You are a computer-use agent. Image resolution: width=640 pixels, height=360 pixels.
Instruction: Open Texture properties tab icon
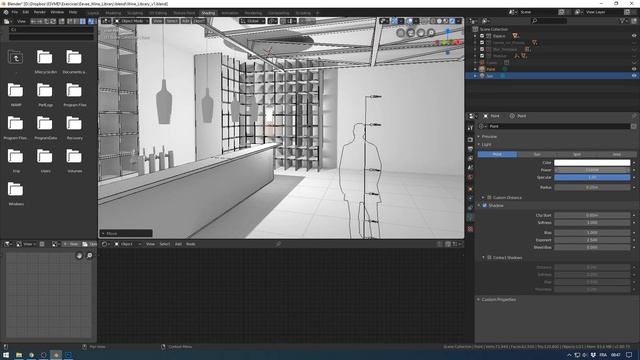pyautogui.click(x=470, y=229)
